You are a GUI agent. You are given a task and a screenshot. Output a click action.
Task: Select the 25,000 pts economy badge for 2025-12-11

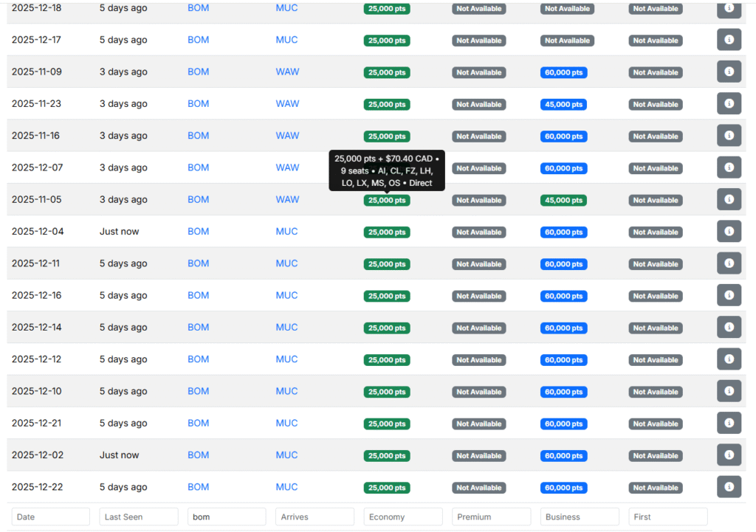point(386,263)
